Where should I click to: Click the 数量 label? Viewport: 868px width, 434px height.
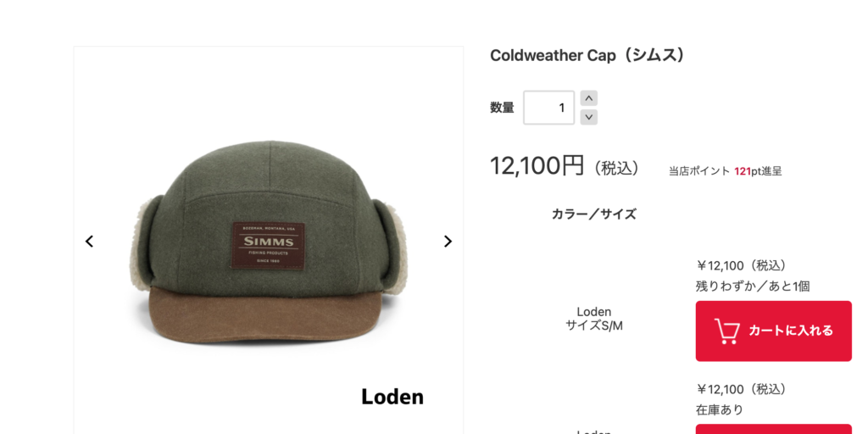[x=502, y=108]
